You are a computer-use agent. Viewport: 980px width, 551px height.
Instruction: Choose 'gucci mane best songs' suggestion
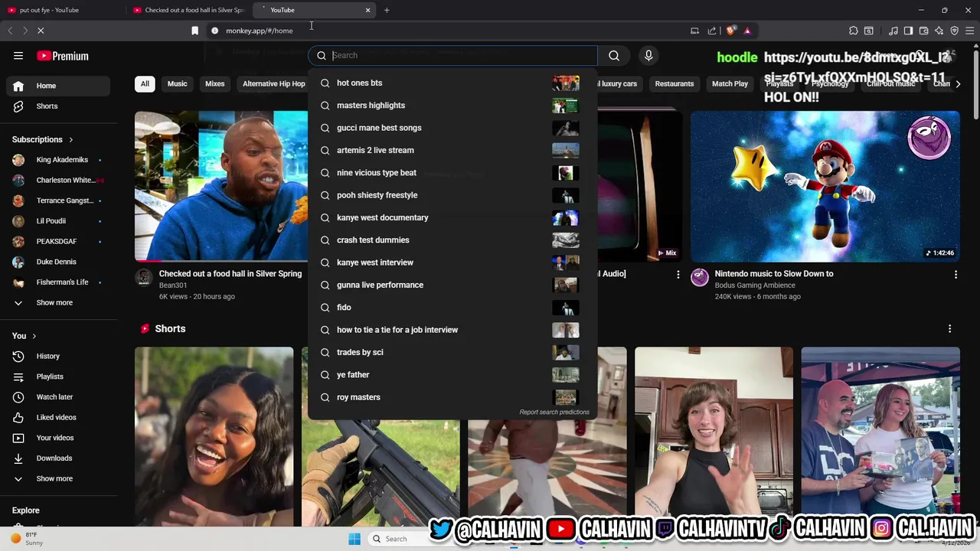[x=452, y=128]
